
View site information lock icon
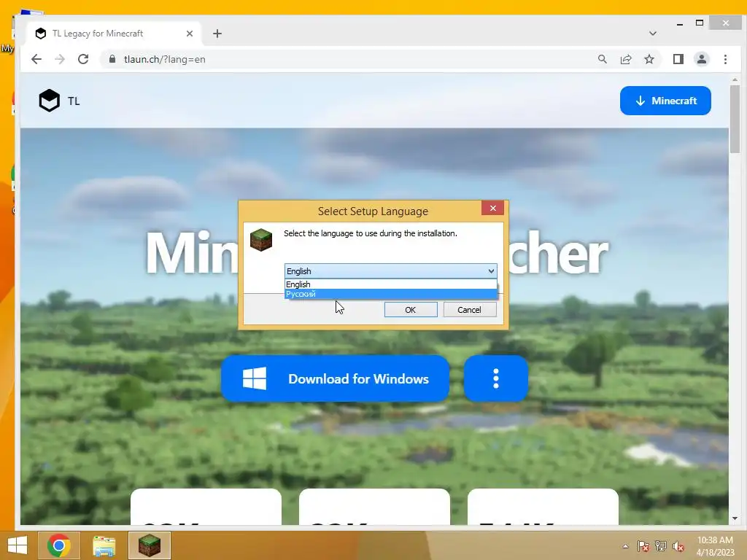112,59
